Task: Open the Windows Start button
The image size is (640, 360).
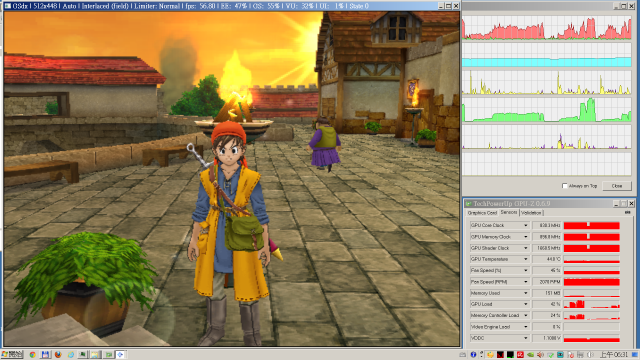Action: (12, 354)
